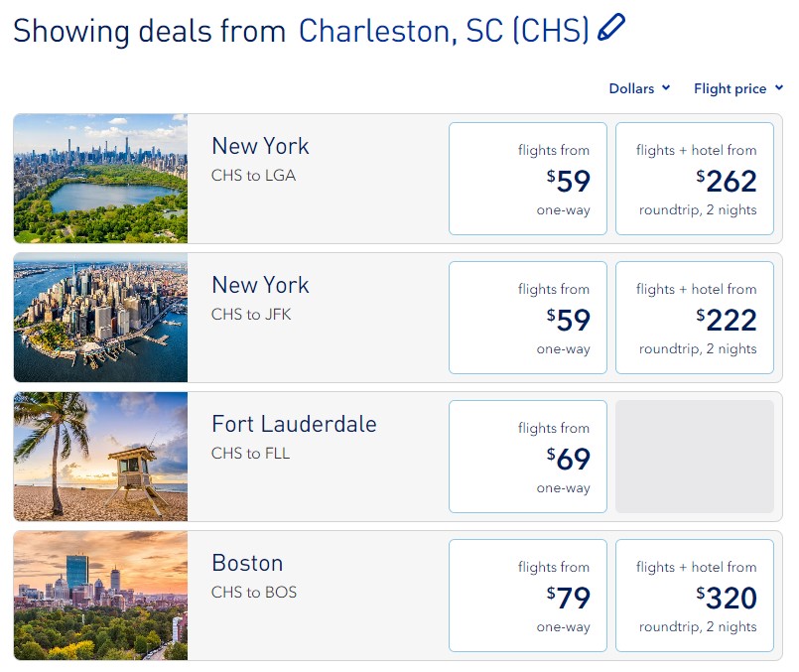Choose the $59 one-way flight to JFK
The image size is (799, 672).
coord(528,318)
